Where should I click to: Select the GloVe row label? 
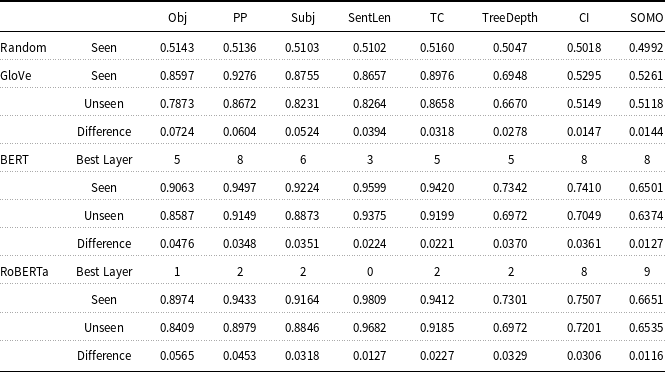point(16,76)
